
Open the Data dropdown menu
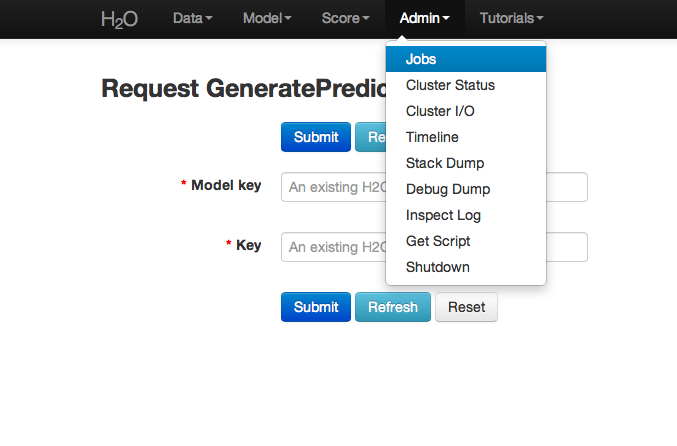tap(192, 18)
